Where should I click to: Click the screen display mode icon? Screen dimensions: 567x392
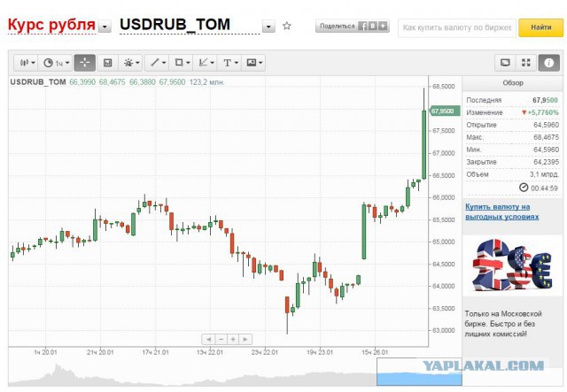point(505,63)
